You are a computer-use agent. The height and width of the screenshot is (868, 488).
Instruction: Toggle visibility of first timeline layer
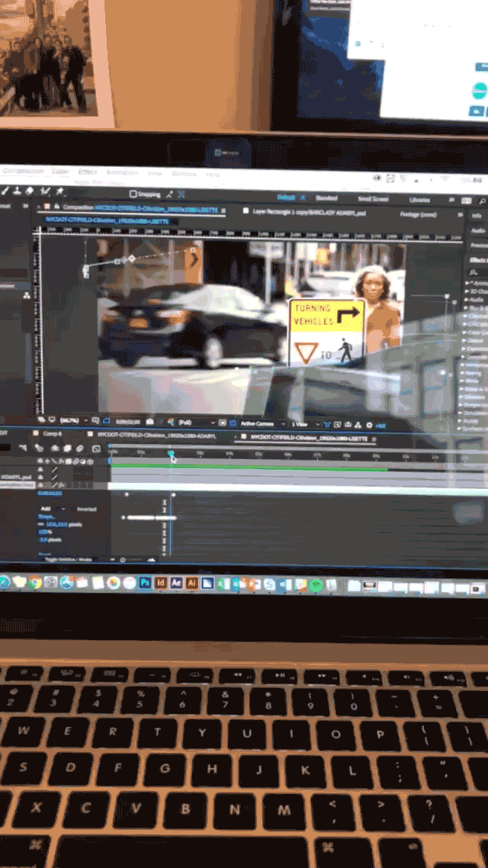click(x=40, y=468)
